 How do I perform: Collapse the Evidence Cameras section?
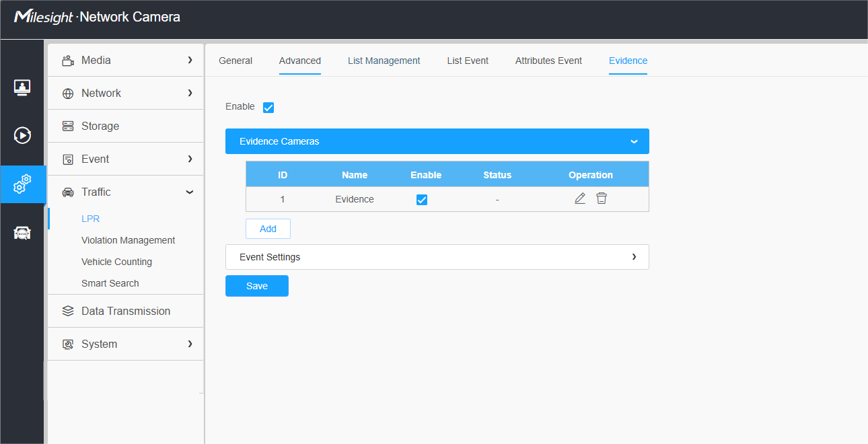(x=437, y=141)
